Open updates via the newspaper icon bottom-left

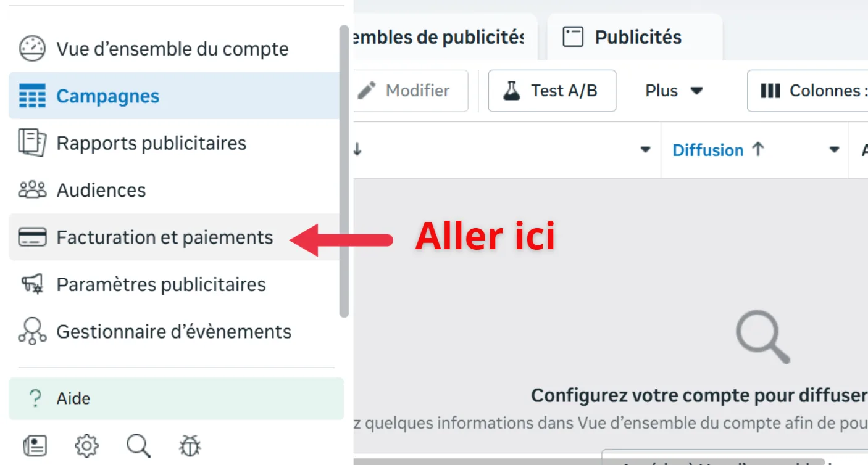(35, 445)
